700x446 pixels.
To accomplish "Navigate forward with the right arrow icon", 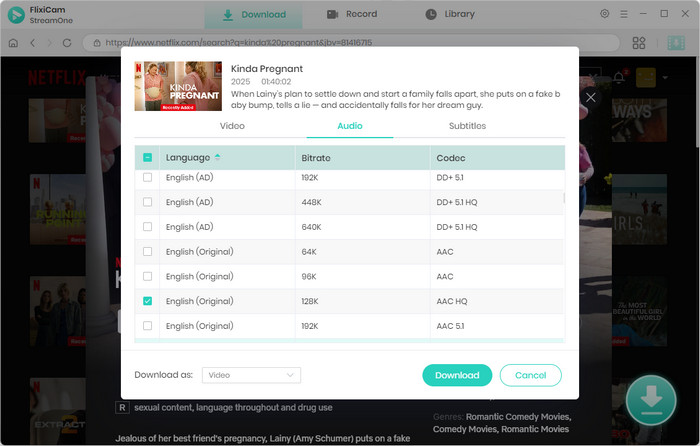I will click(50, 43).
